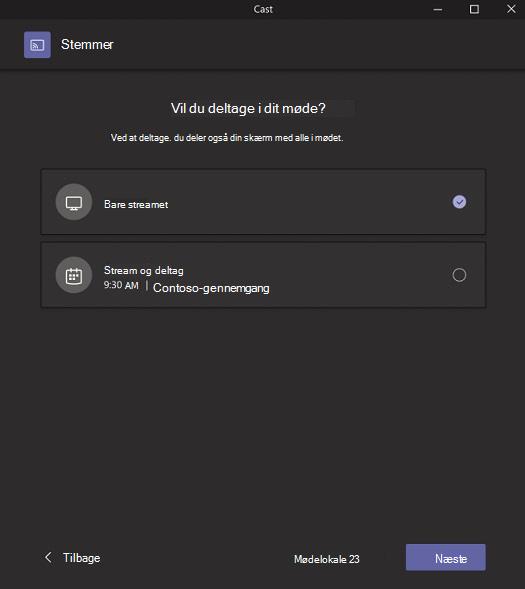Select the Bare streamet radio button
This screenshot has height=589, width=525.
[459, 202]
